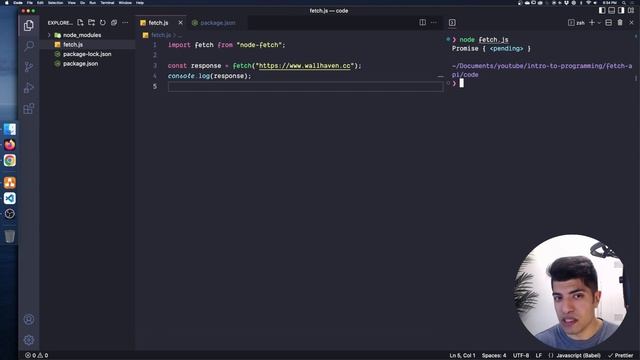Refresh the Explorer file tree

[x=103, y=22]
